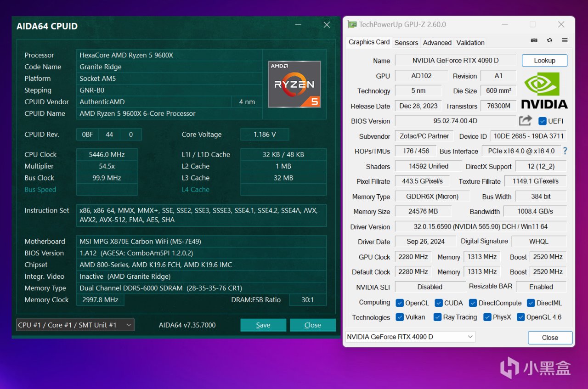Click the NVIDIA logo in GPU-Z
This screenshot has width=588, height=389.
pyautogui.click(x=544, y=90)
